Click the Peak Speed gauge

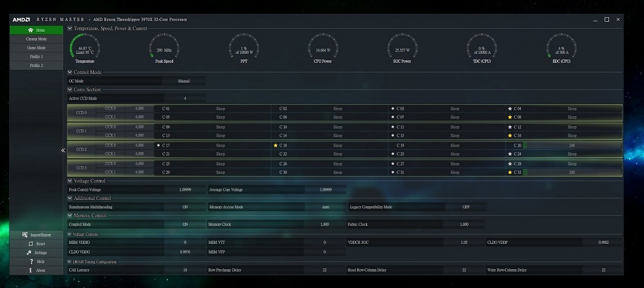point(164,48)
